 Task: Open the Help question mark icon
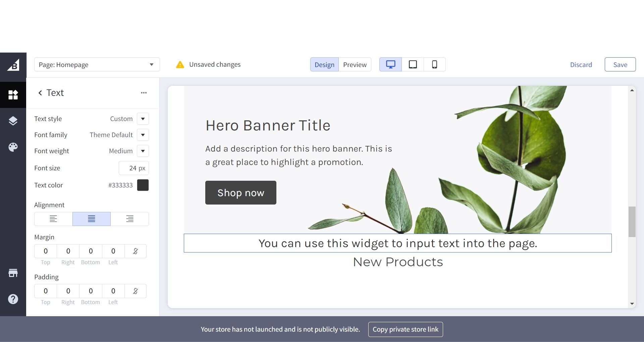tap(13, 299)
